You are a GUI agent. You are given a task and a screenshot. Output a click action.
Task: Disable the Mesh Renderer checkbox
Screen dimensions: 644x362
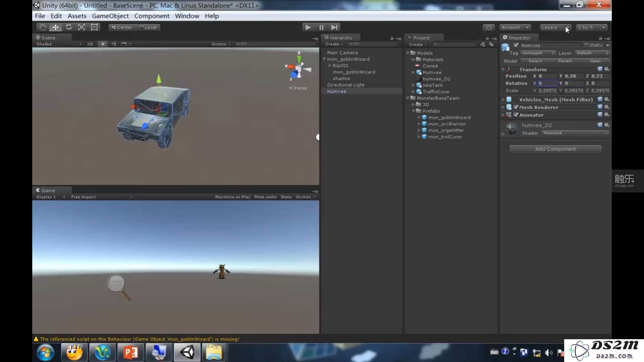pos(516,107)
